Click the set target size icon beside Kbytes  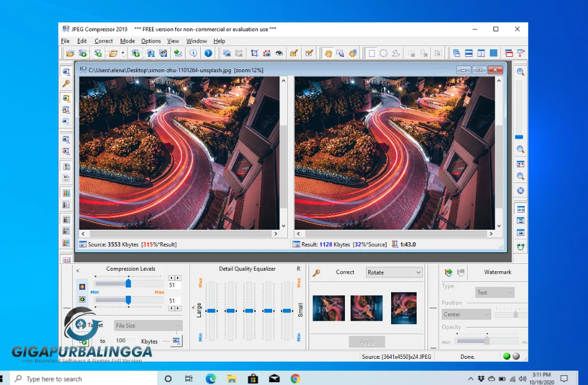176,341
